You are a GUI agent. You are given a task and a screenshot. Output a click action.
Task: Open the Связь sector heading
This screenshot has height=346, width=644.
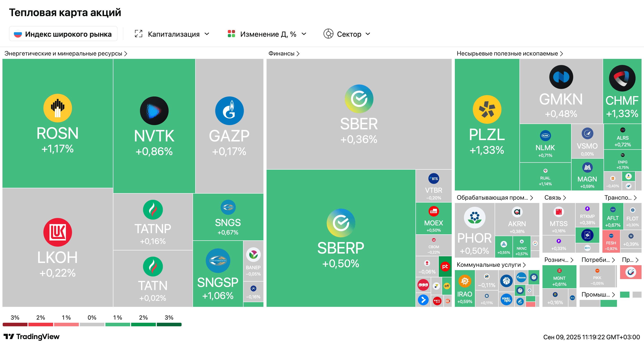555,198
